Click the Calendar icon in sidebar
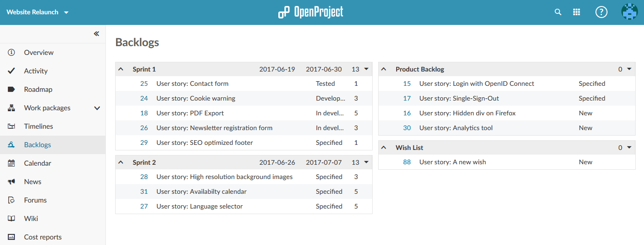644x245 pixels. click(x=12, y=163)
